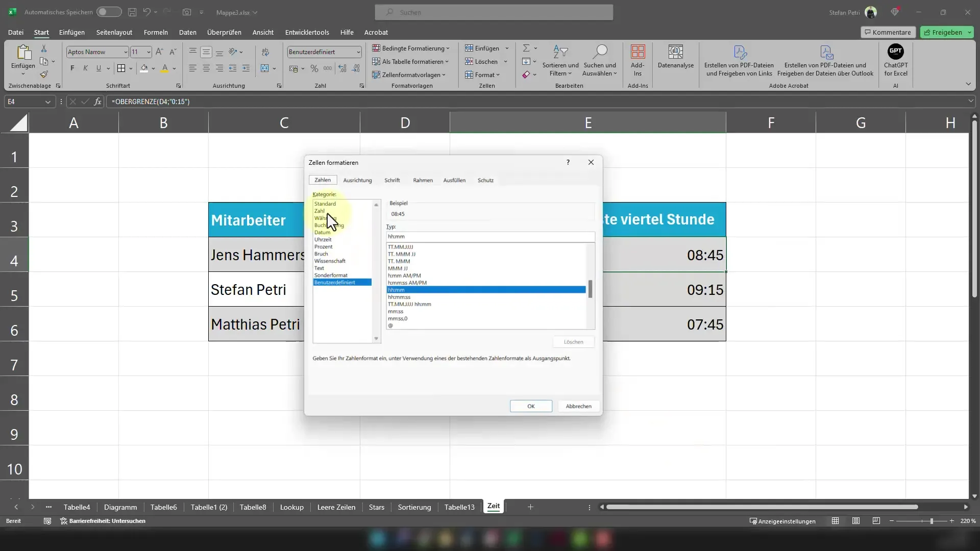
Task: Select hh:mm format type in list
Action: click(x=484, y=289)
